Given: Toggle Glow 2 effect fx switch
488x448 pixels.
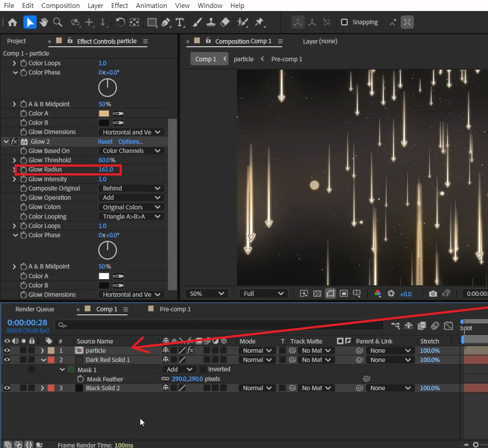Looking at the screenshot, I should pos(14,142).
